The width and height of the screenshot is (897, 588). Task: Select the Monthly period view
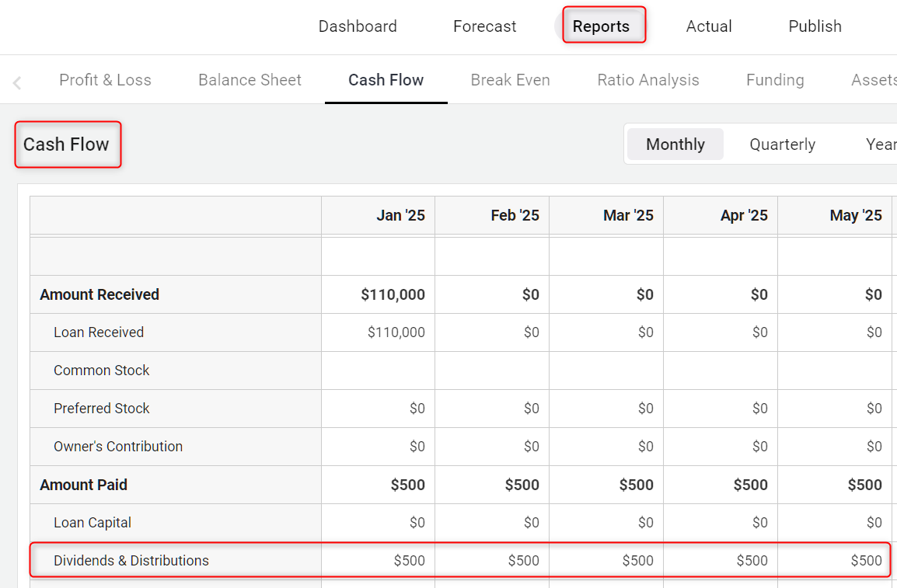point(675,144)
